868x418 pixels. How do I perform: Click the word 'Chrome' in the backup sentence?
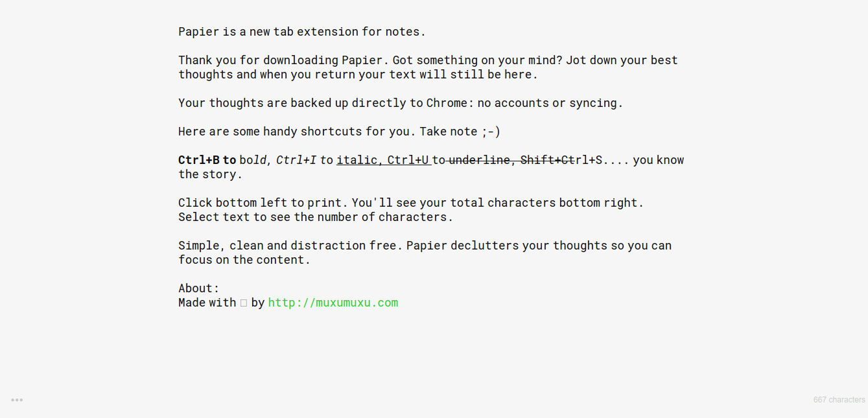pos(447,103)
